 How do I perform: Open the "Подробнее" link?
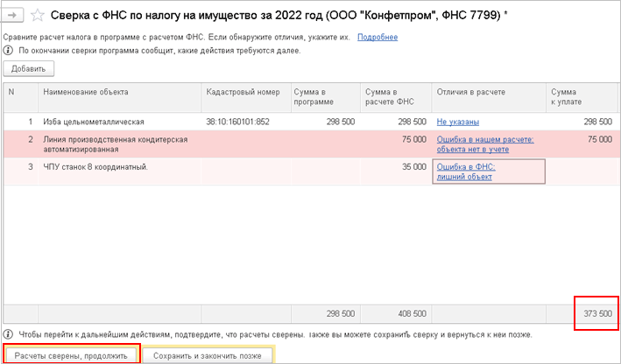pyautogui.click(x=378, y=38)
